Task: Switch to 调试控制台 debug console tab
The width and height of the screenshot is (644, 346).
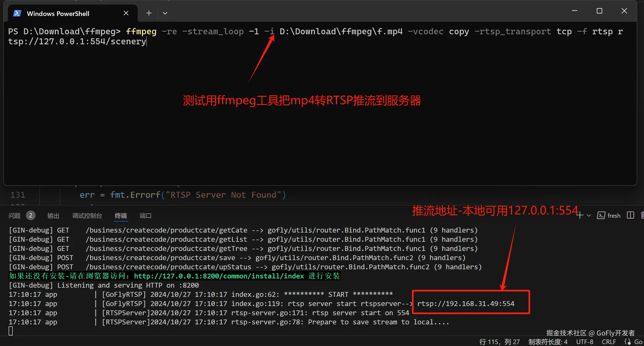Action: tap(87, 216)
